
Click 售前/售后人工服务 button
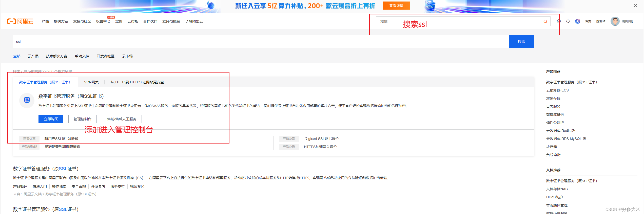coord(122,119)
